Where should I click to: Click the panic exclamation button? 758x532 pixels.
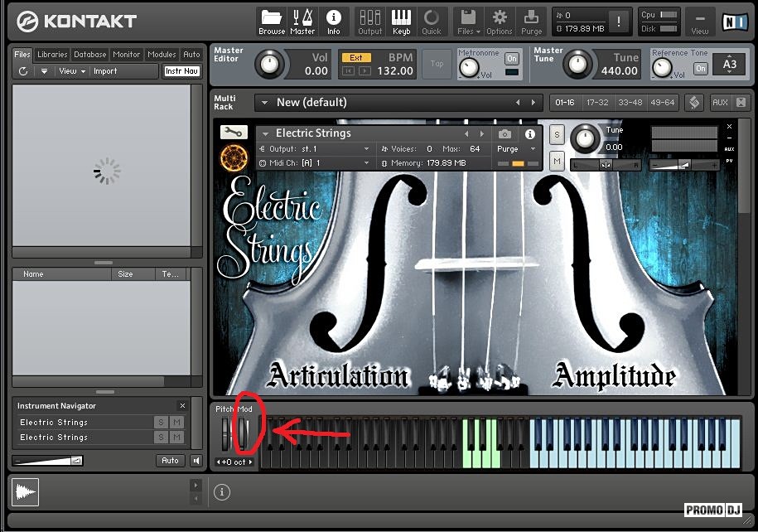(x=619, y=22)
